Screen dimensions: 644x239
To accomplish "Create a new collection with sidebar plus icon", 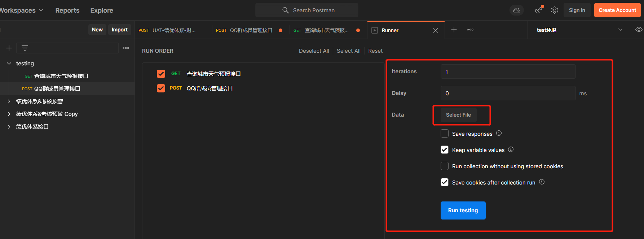I will (9, 48).
